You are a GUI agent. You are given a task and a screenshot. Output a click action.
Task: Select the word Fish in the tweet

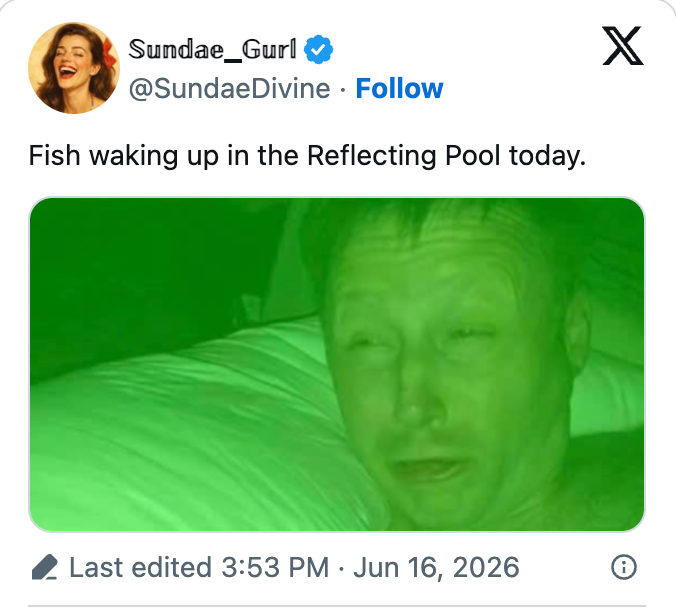pyautogui.click(x=54, y=155)
